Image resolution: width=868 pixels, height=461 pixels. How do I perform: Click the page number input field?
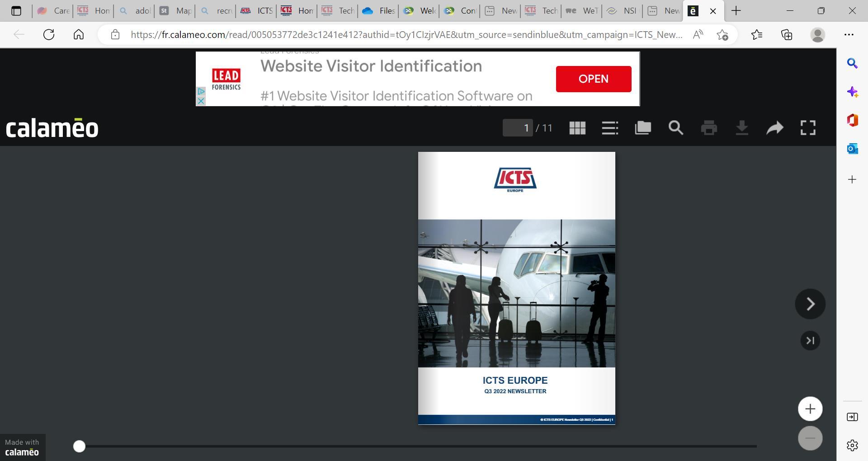click(x=518, y=128)
